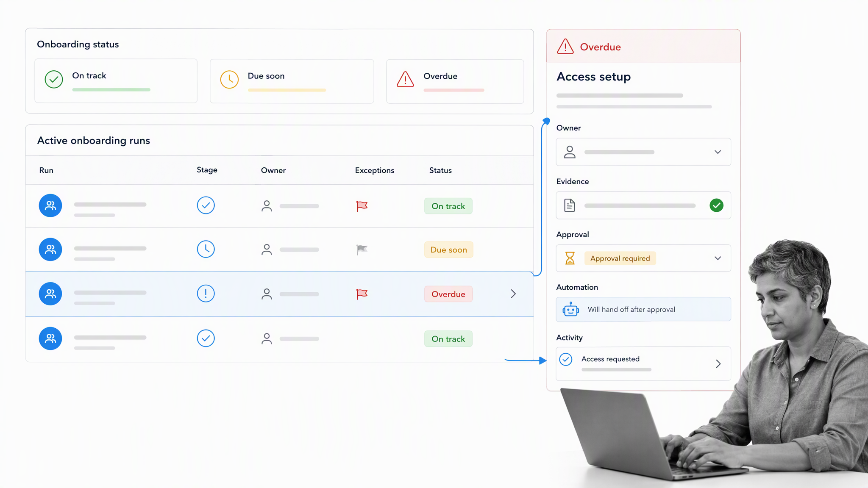
Task: Click the On track badge in the last row
Action: tap(448, 339)
